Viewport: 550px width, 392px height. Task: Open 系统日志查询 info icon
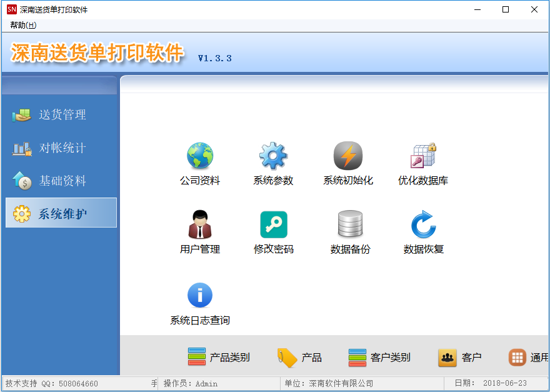[200, 296]
